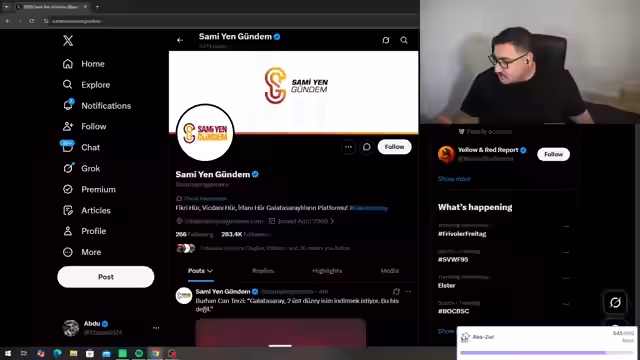Open Explore in sidebar

click(87, 84)
